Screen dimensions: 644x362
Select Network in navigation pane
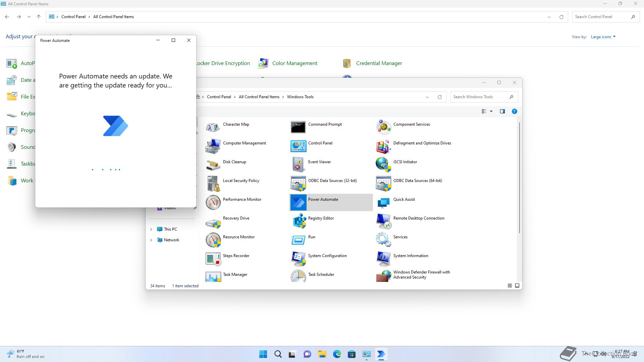pos(171,240)
